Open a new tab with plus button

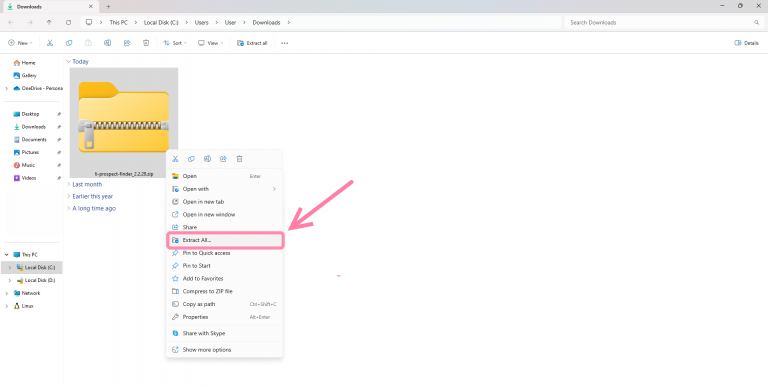click(108, 6)
